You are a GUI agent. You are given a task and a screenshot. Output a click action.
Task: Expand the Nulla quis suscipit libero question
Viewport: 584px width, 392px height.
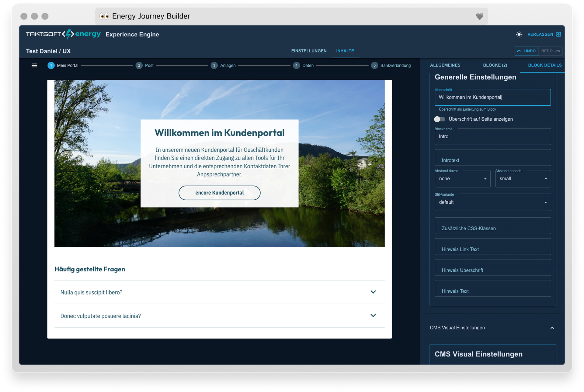point(219,292)
